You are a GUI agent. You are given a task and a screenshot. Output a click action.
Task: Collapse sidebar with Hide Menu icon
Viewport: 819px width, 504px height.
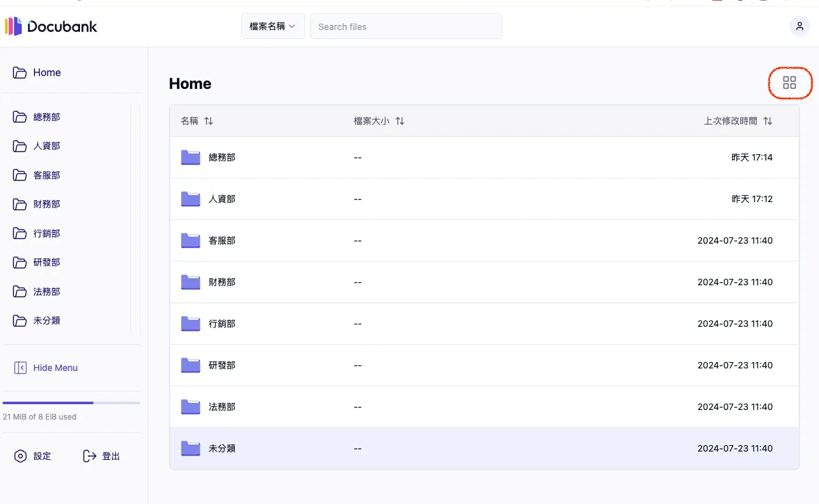pyautogui.click(x=20, y=368)
